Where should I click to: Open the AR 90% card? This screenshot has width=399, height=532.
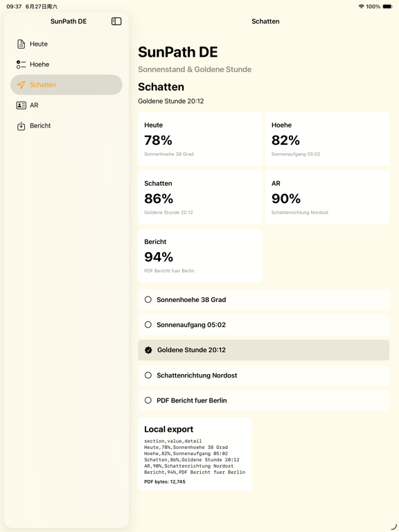[x=328, y=197]
